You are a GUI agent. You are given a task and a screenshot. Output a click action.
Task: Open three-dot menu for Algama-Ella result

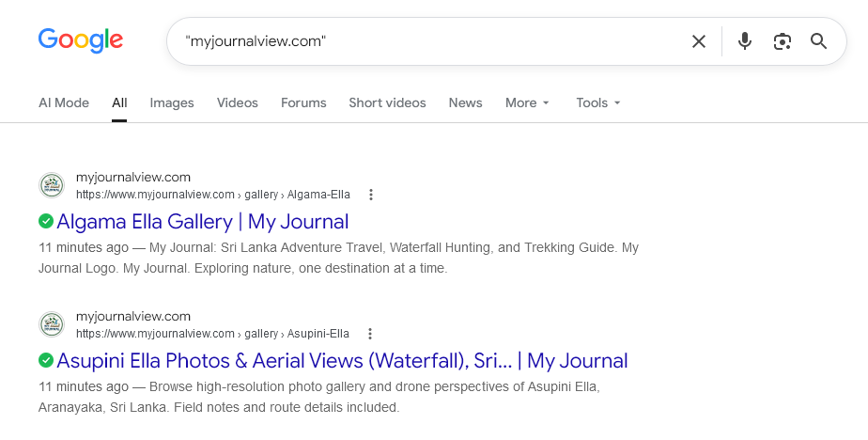point(371,195)
